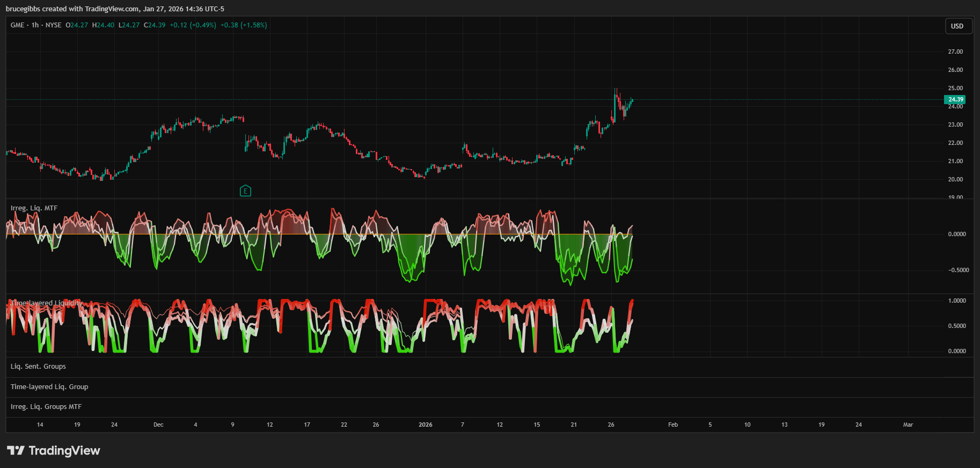Screen dimensions: 980x468
Task: Click the NYSE exchange label
Action: tap(53, 25)
